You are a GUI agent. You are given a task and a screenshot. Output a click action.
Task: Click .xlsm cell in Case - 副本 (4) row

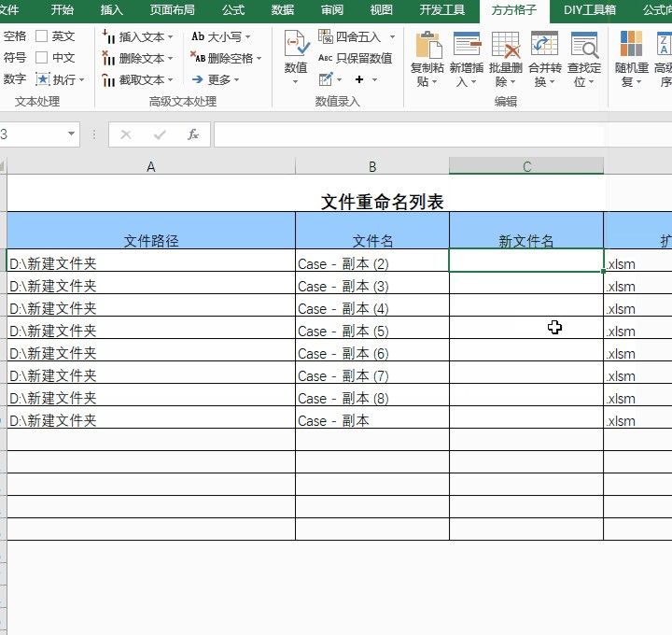(x=637, y=305)
